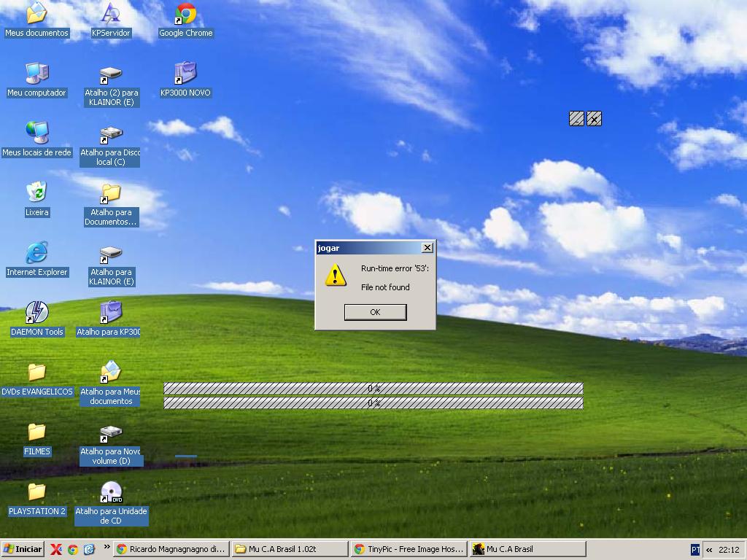Expand the quick launch overflow chevron
This screenshot has width=747, height=560.
(107, 547)
